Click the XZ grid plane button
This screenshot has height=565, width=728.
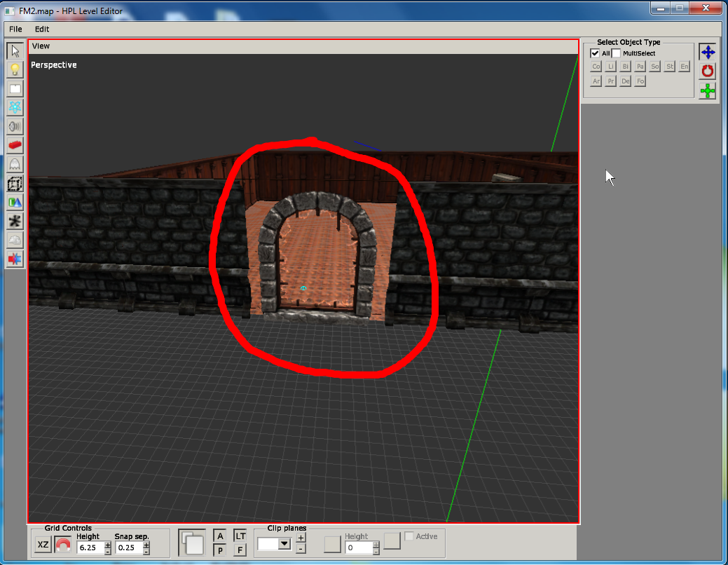(43, 545)
